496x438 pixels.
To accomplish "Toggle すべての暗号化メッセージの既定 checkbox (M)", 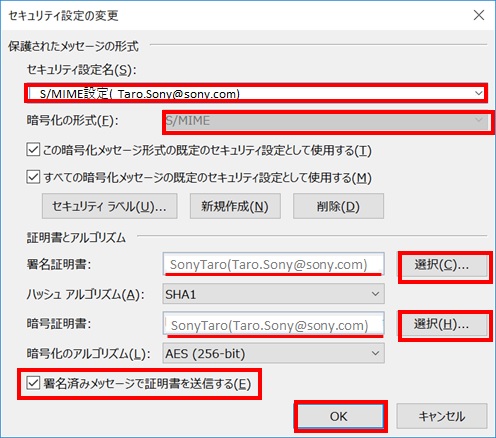I will click(x=33, y=177).
